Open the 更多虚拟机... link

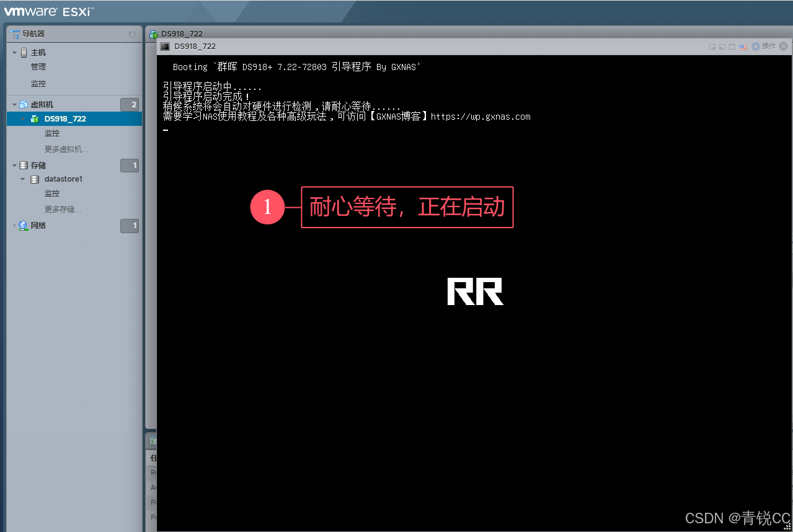click(67, 149)
